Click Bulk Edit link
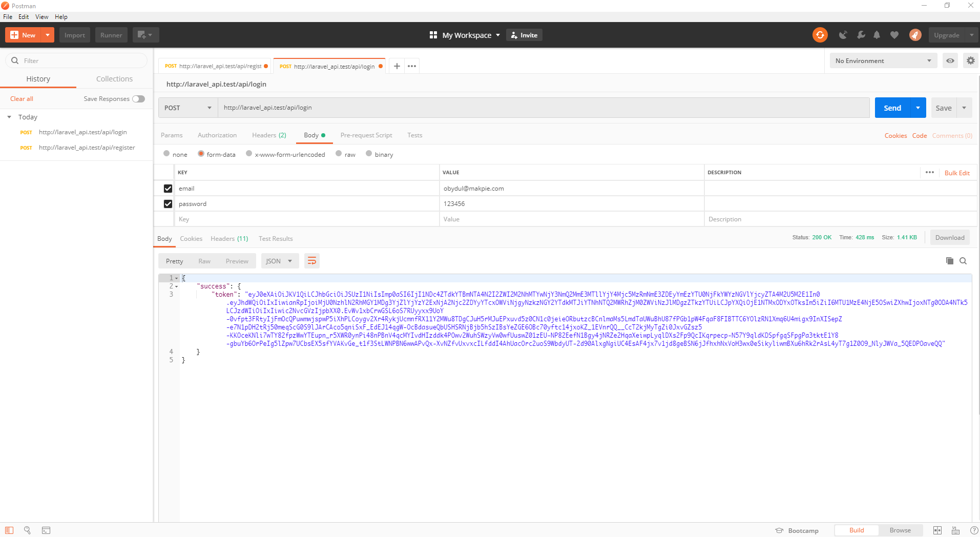Image resolution: width=980 pixels, height=537 pixels. pos(957,173)
